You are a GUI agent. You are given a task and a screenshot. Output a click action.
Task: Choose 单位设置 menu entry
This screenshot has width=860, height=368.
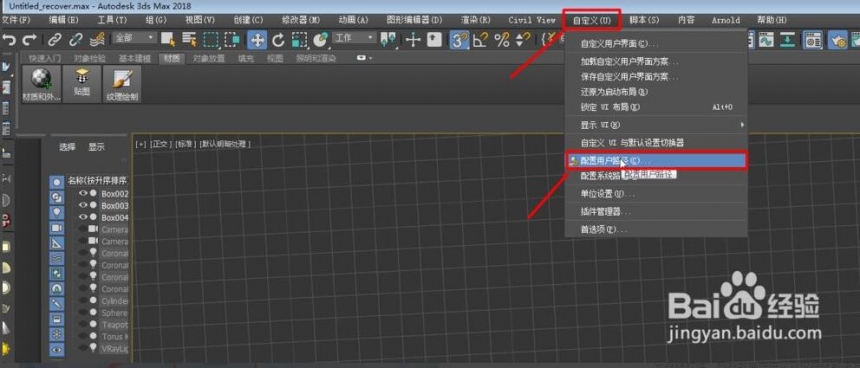(x=657, y=194)
